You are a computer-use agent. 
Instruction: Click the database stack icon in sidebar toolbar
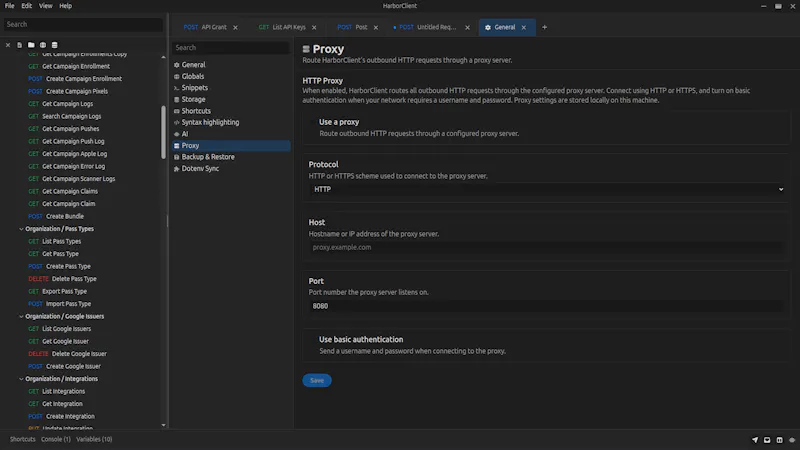[55, 45]
